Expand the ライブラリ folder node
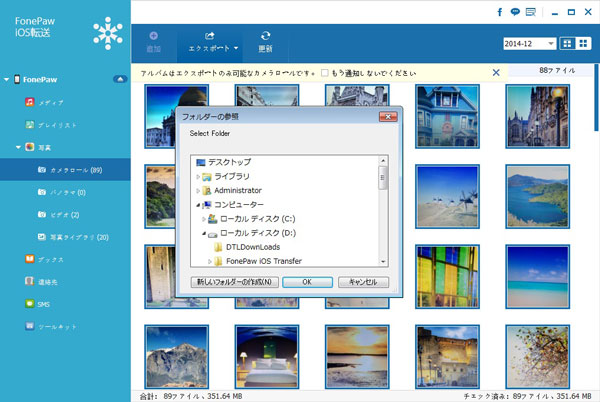The height and width of the screenshot is (402, 600). point(198,177)
